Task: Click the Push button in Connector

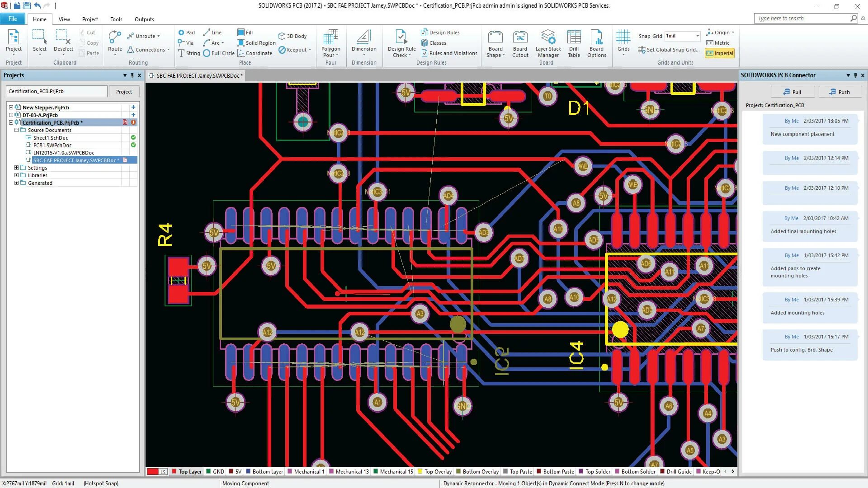Action: click(x=840, y=92)
